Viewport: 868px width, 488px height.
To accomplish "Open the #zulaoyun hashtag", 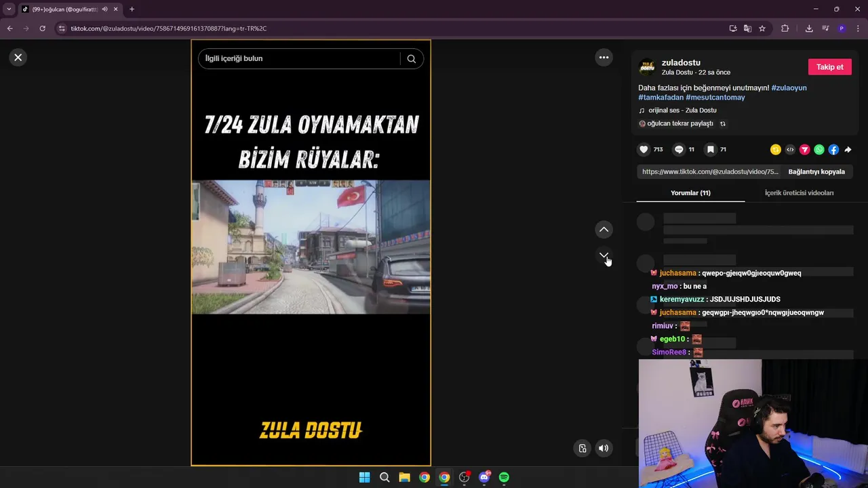I will click(x=789, y=88).
